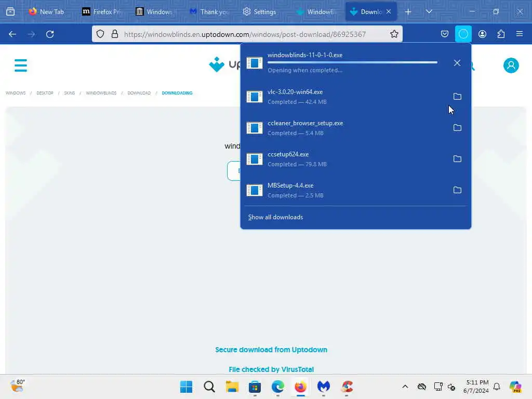This screenshot has height=399, width=532.
Task: Switch to the Firefox Pr tab
Action: click(x=101, y=11)
